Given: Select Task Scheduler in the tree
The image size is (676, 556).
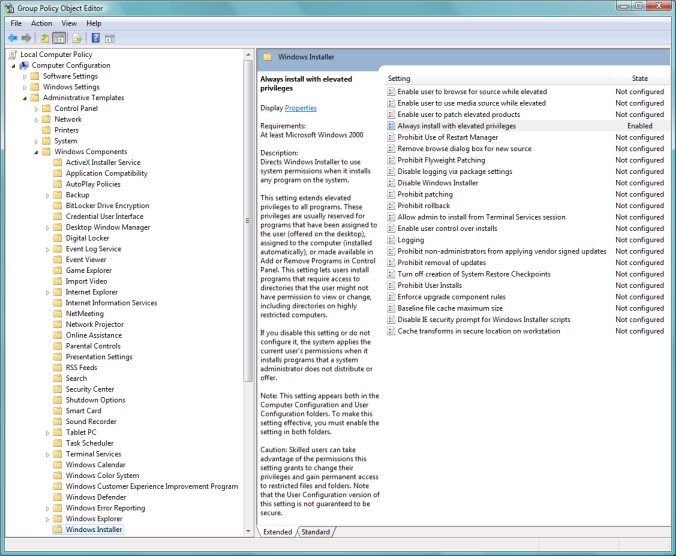Looking at the screenshot, I should pyautogui.click(x=89, y=443).
